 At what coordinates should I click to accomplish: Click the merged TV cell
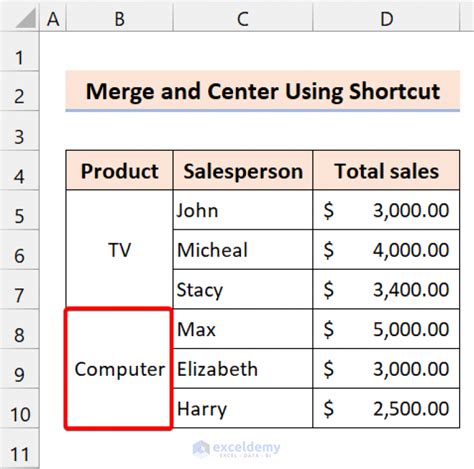[x=120, y=250]
